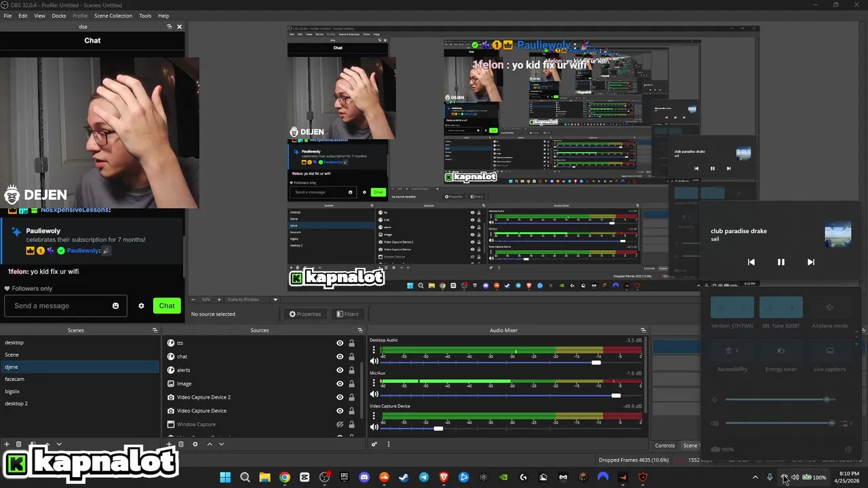Toggle the lock on the alerts source
The height and width of the screenshot is (488, 868).
[x=351, y=370]
